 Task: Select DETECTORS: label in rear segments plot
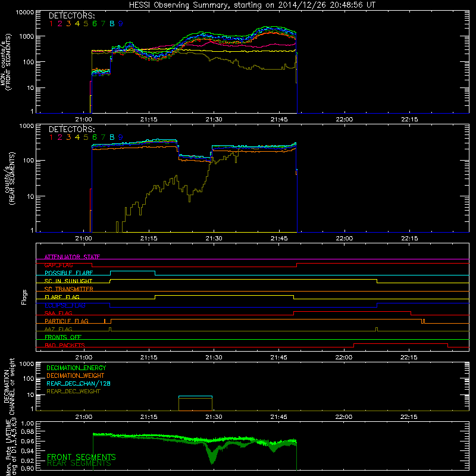point(71,129)
